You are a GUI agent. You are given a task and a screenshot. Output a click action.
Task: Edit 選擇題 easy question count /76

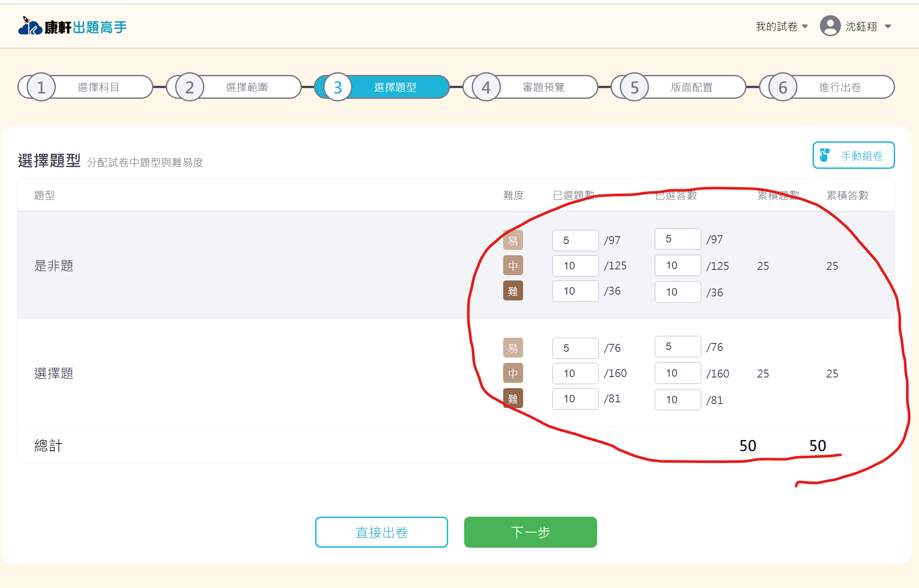point(575,348)
